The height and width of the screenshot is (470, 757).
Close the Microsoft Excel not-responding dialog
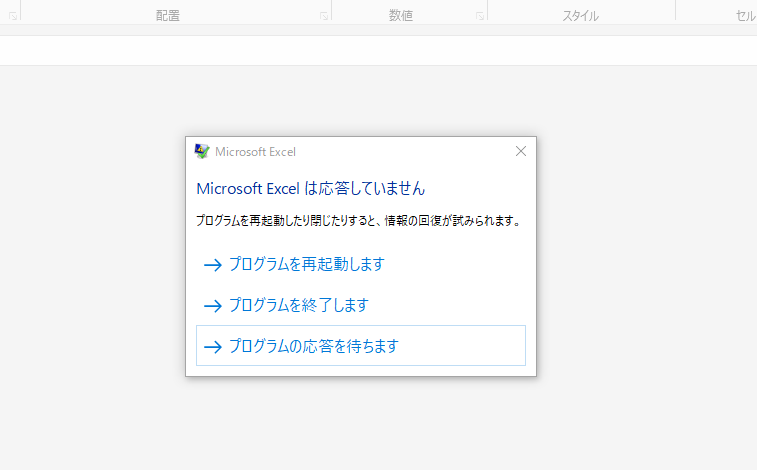coord(520,152)
